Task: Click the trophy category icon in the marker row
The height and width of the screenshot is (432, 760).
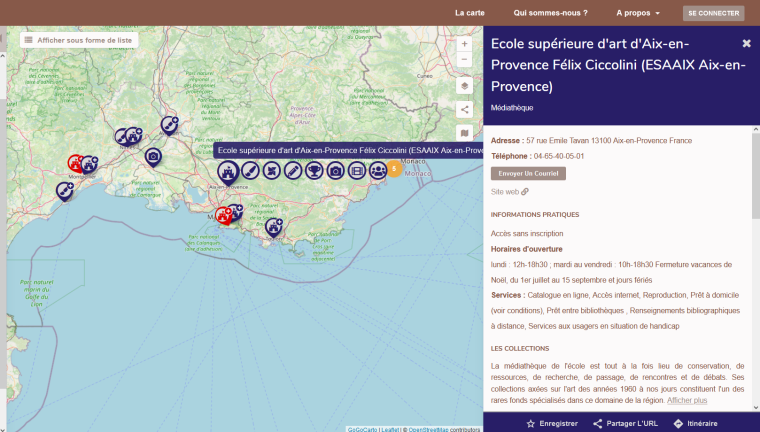Action: 315,171
